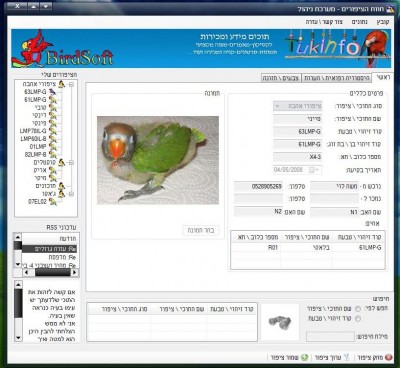This screenshot has height=368, width=400.
Task: Click RSS list horizontal scroll right arrow
Action: [x=75, y=272]
